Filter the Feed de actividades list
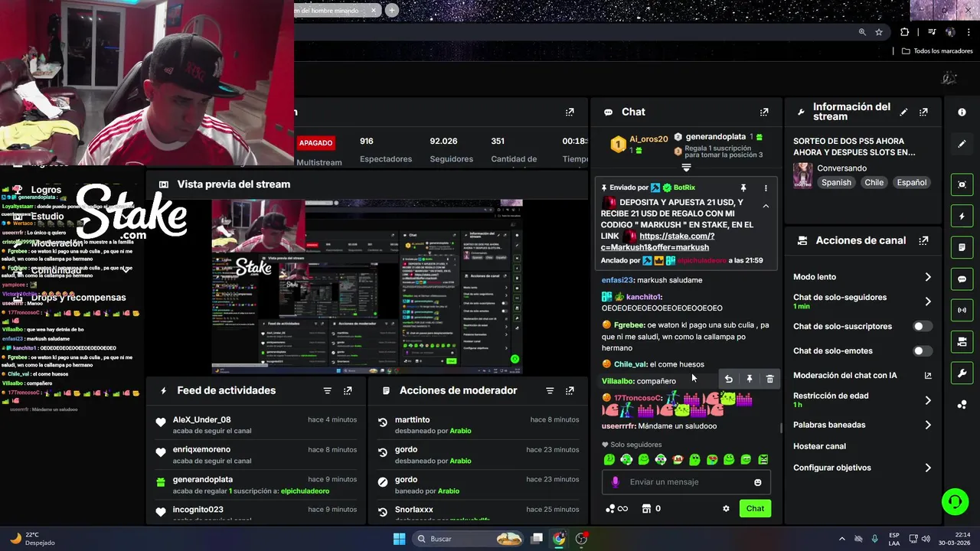The image size is (980, 551). click(x=327, y=390)
